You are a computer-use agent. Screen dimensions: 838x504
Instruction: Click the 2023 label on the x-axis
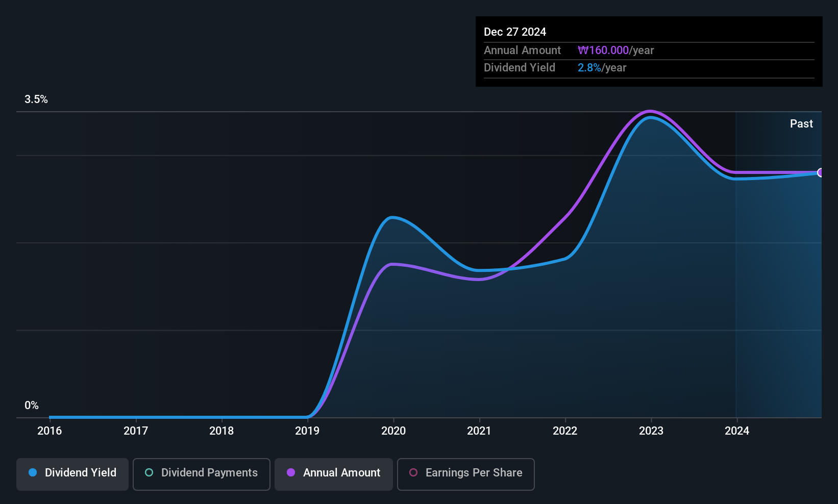[651, 431]
